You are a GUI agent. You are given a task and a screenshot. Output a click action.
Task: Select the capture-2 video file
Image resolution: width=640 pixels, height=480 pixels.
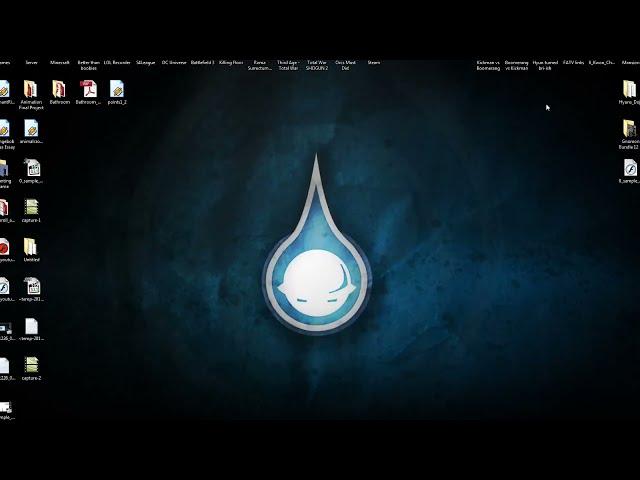(31, 366)
